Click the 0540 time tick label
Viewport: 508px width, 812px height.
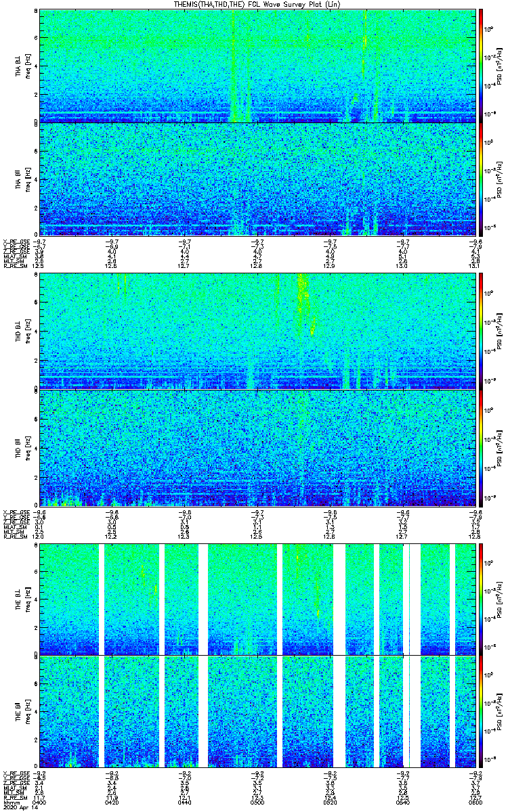pyautogui.click(x=402, y=803)
